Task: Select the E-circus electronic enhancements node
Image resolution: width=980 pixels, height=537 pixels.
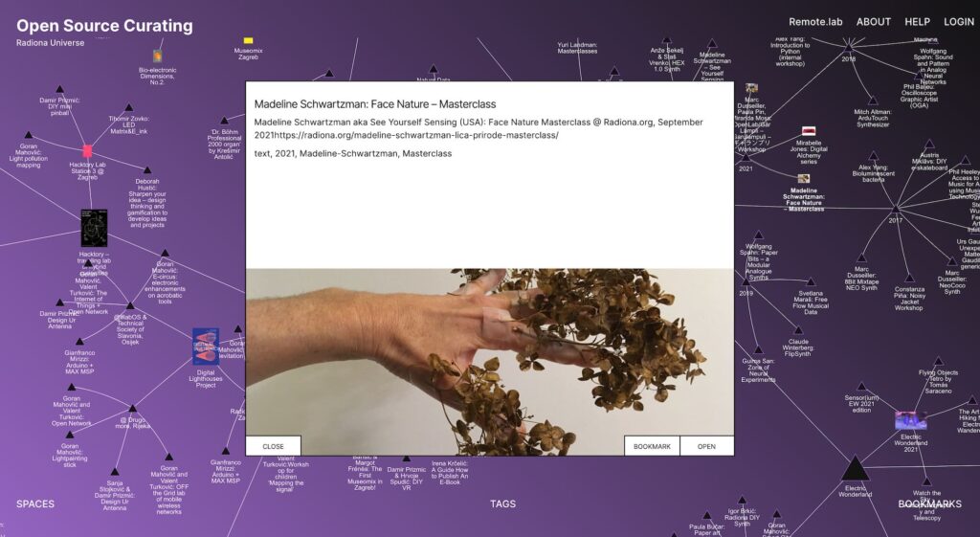Action: (165, 253)
